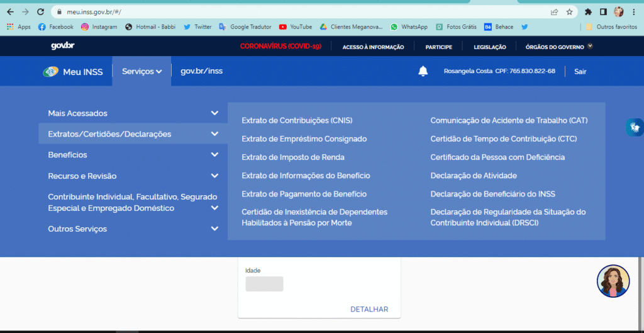Open the Participe link
644x333 pixels.
click(x=438, y=47)
